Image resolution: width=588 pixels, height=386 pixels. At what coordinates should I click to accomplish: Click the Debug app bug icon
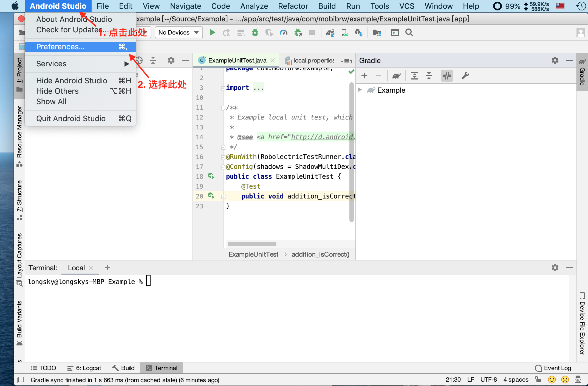(255, 33)
